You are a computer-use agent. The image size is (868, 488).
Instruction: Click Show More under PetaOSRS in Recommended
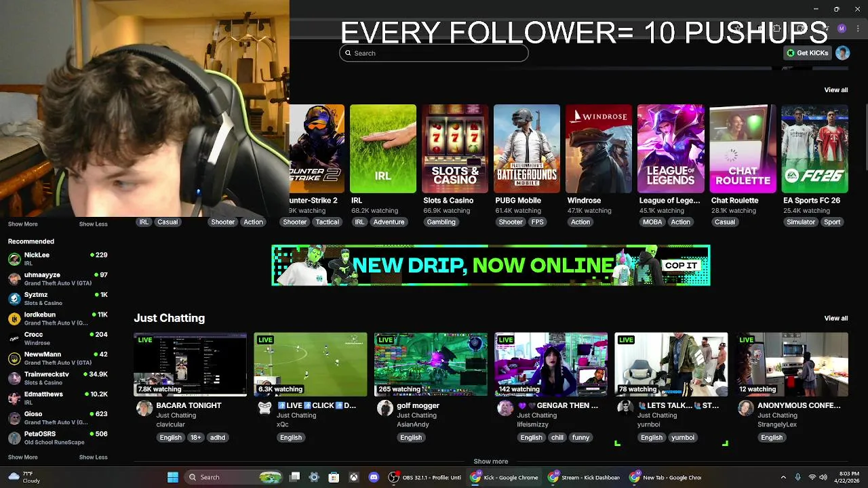pyautogui.click(x=22, y=457)
